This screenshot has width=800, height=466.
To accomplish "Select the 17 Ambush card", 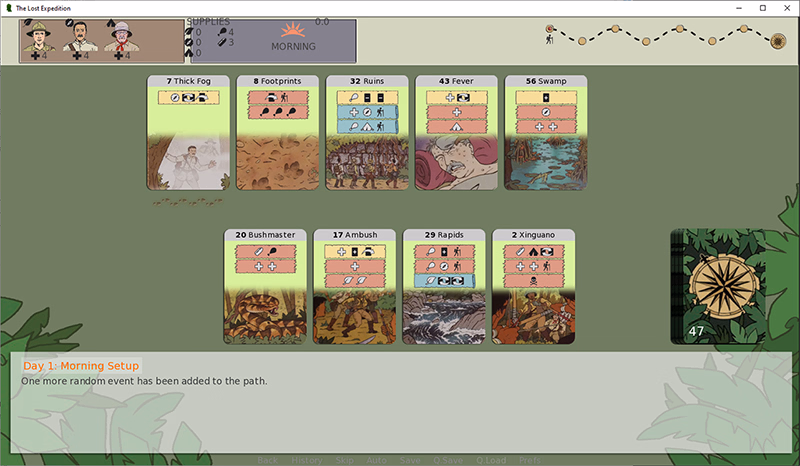I will click(355, 286).
